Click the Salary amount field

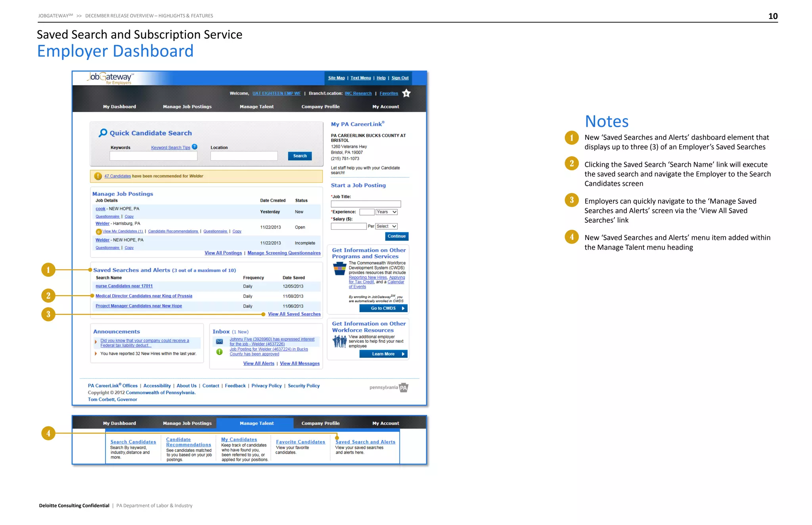point(349,226)
